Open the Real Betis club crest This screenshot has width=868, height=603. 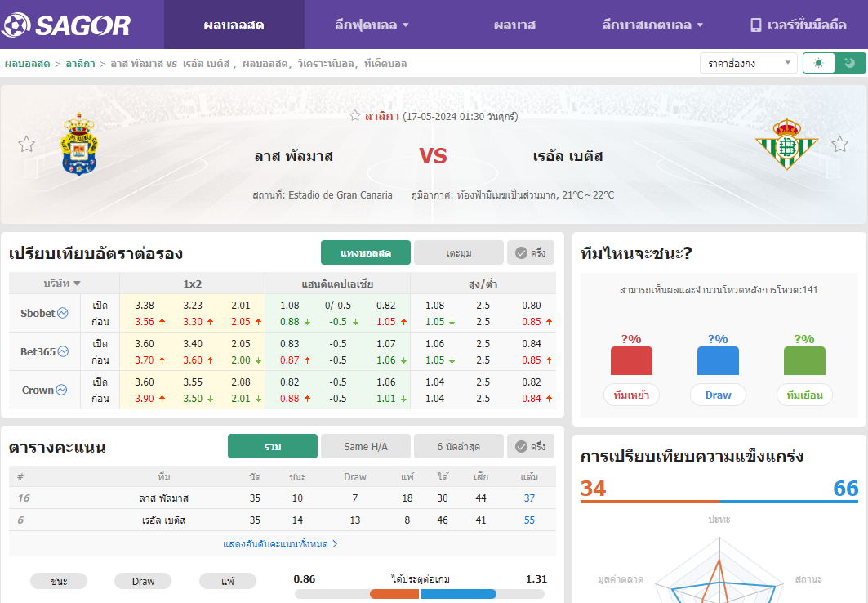click(786, 144)
